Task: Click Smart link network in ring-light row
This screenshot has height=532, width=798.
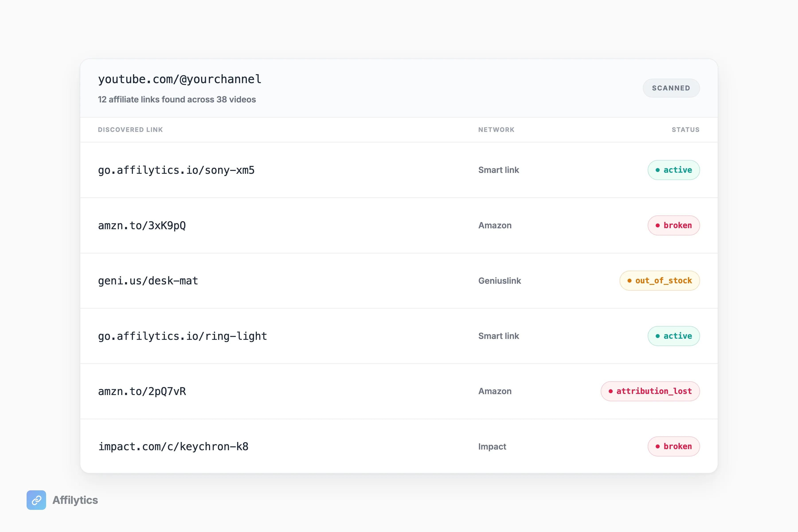Action: click(x=498, y=336)
